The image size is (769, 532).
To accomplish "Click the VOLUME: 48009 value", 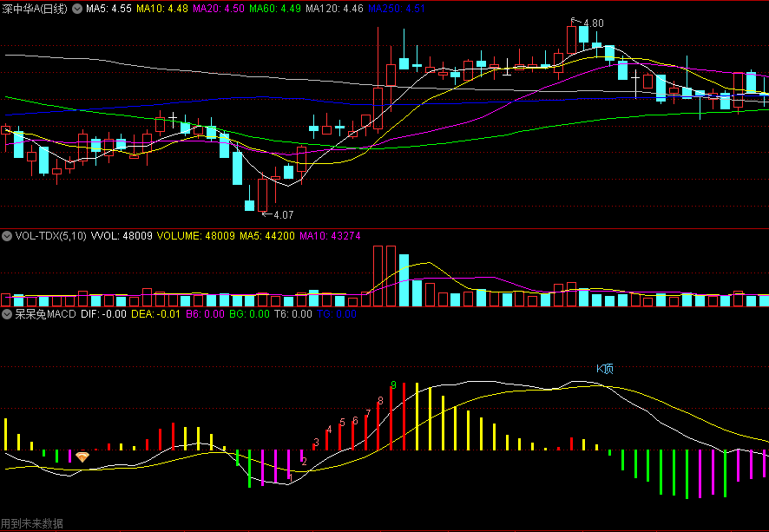I will coord(196,236).
